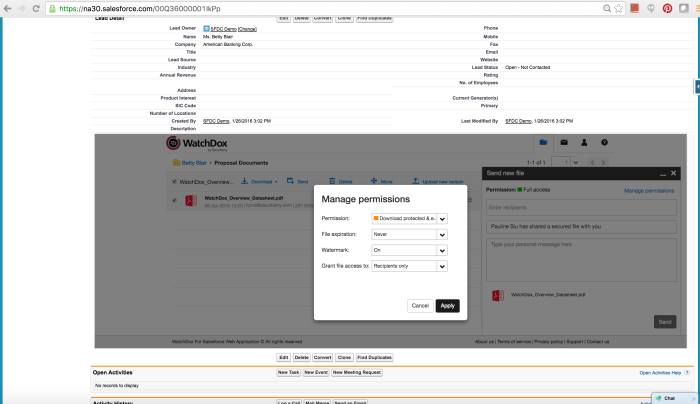The image size is (700, 404).
Task: Click Send in the WatchDox file toolbar
Action: pos(298,181)
